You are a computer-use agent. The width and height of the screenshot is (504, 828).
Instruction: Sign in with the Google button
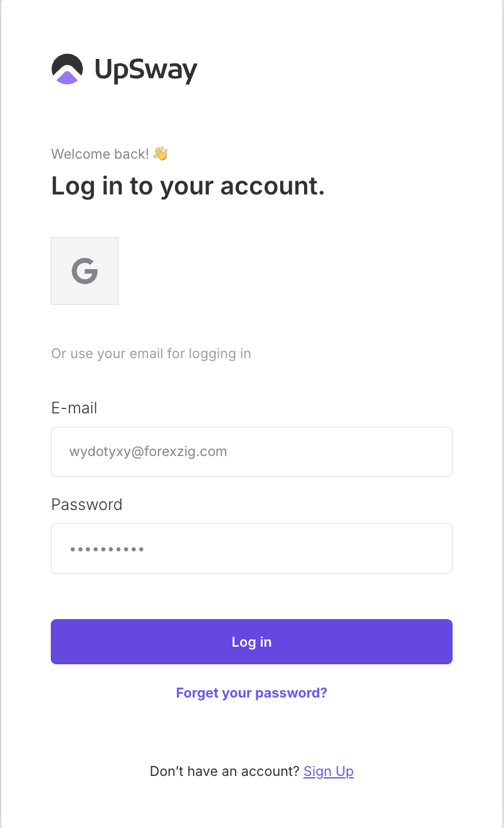coord(85,271)
